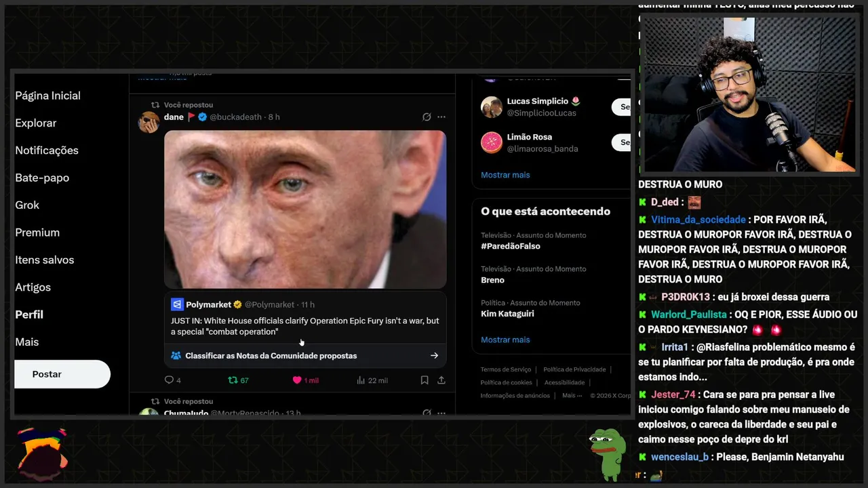Click chat username Warlord_Paulista
Viewport: 868px width, 488px height.
point(689,314)
